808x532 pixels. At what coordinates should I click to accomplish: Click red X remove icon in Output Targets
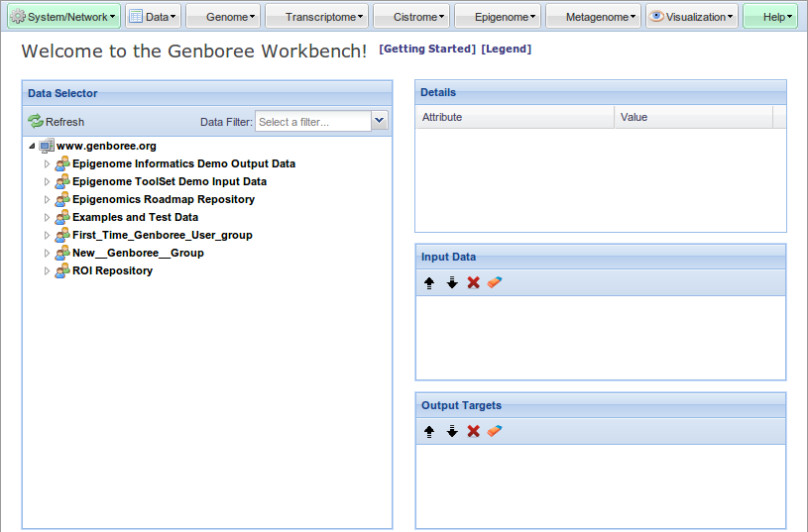click(474, 431)
